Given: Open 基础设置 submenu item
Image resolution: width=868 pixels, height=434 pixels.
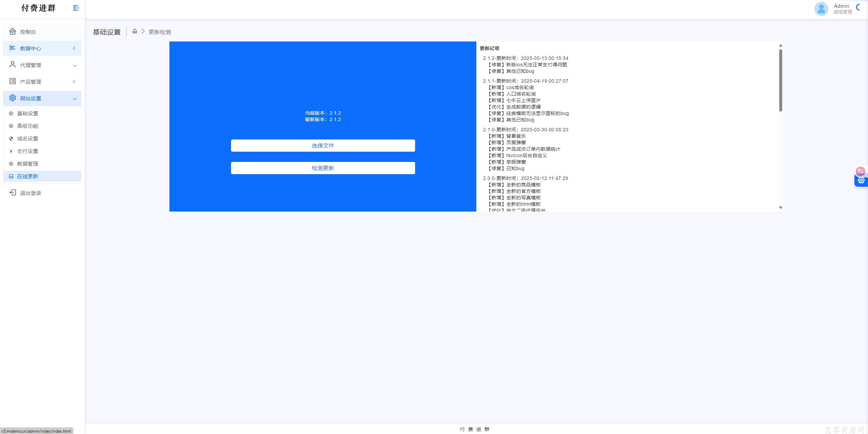Looking at the screenshot, I should 28,114.
